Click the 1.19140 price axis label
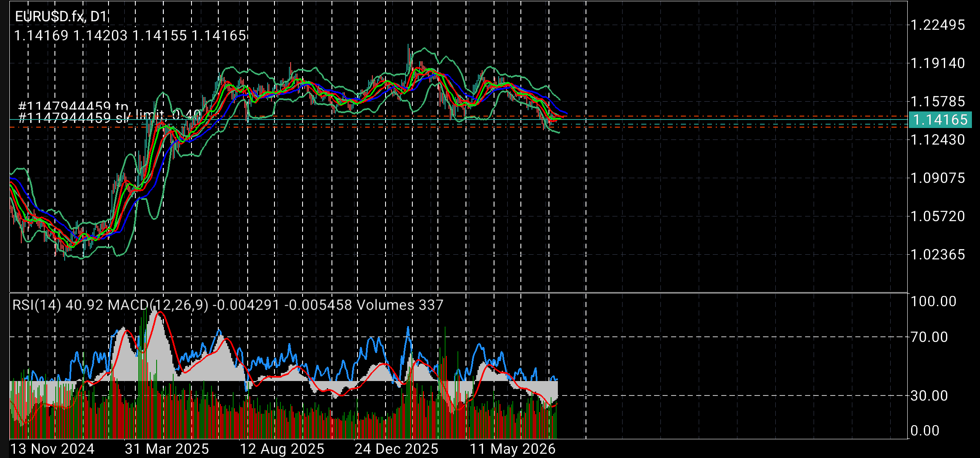The height and width of the screenshot is (458, 980). pyautogui.click(x=938, y=63)
